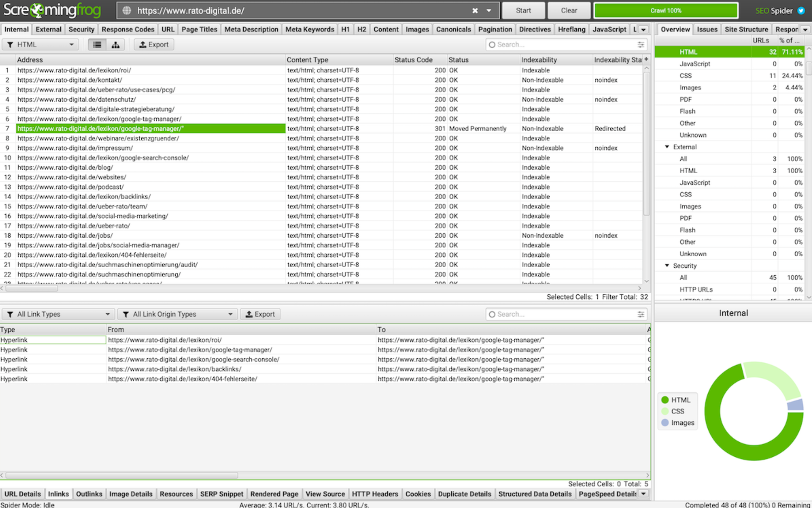Viewport: 812px width, 508px height.
Task: Open the Site Structure tab
Action: 746,29
